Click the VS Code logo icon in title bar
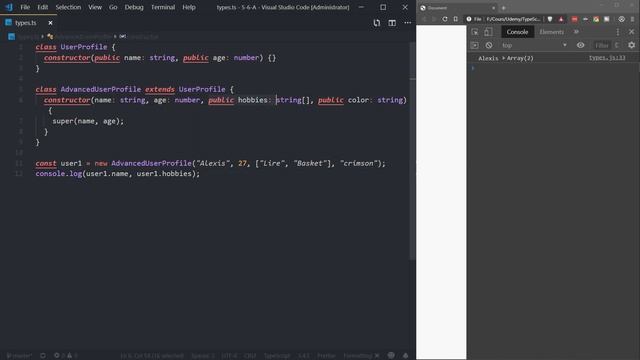640x360 pixels. click(9, 7)
